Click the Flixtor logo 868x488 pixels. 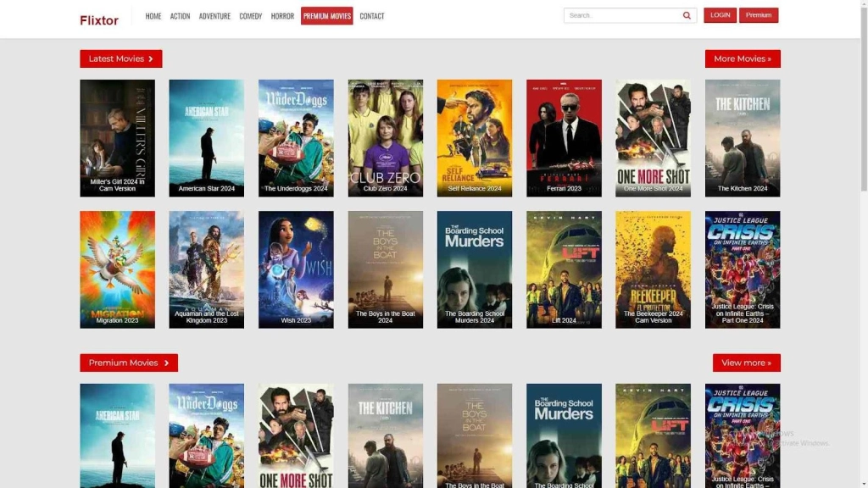tap(99, 20)
